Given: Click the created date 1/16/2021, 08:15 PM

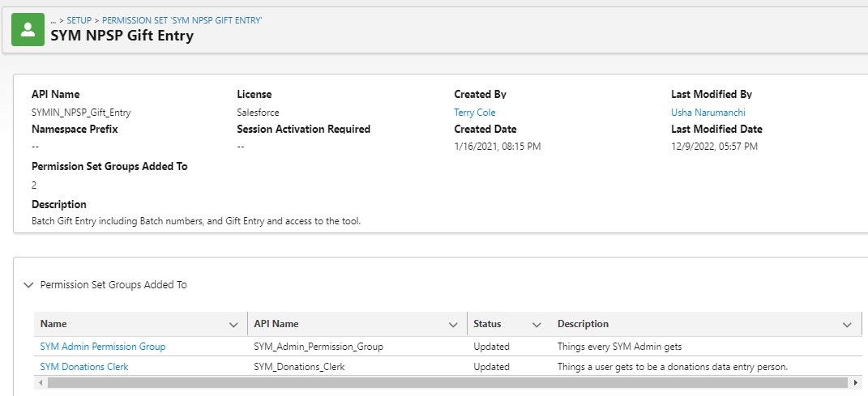Looking at the screenshot, I should (x=498, y=147).
